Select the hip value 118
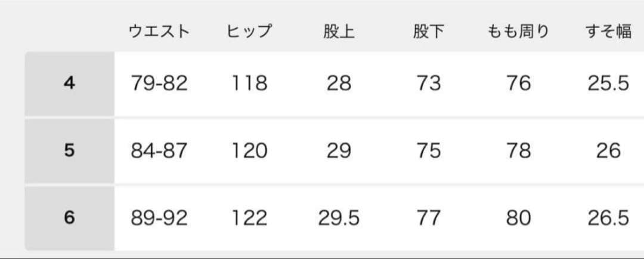 coord(249,84)
